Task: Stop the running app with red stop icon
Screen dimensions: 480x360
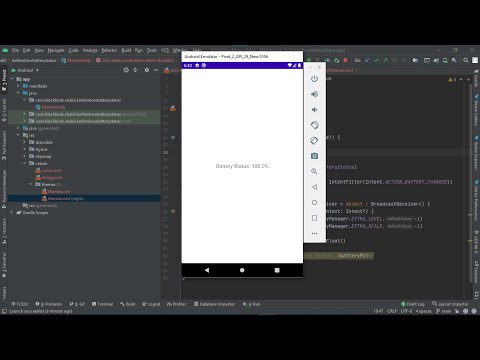Action: pyautogui.click(x=346, y=60)
